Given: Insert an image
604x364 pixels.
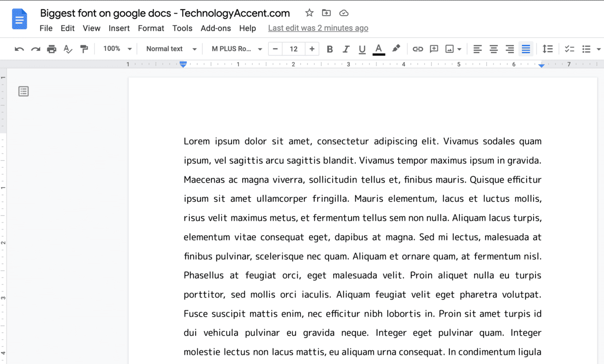Looking at the screenshot, I should [x=449, y=48].
